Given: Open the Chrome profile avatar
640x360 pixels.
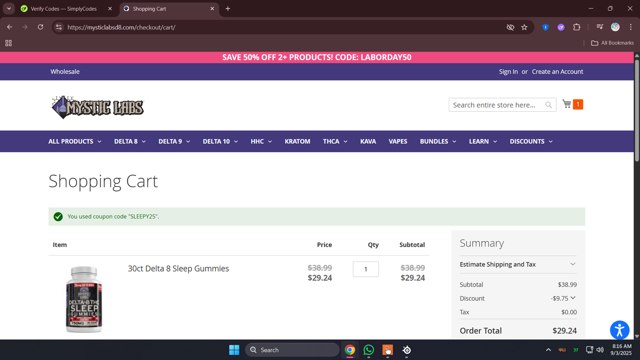Looking at the screenshot, I should (x=615, y=27).
